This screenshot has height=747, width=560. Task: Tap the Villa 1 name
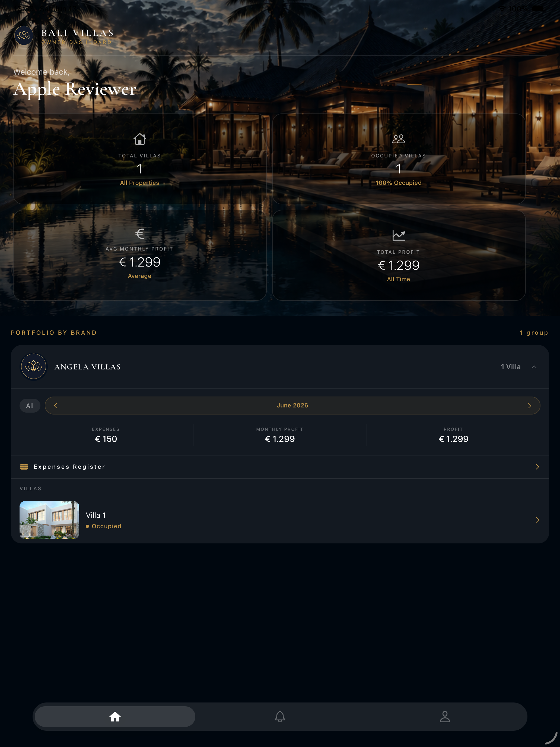[x=96, y=515]
